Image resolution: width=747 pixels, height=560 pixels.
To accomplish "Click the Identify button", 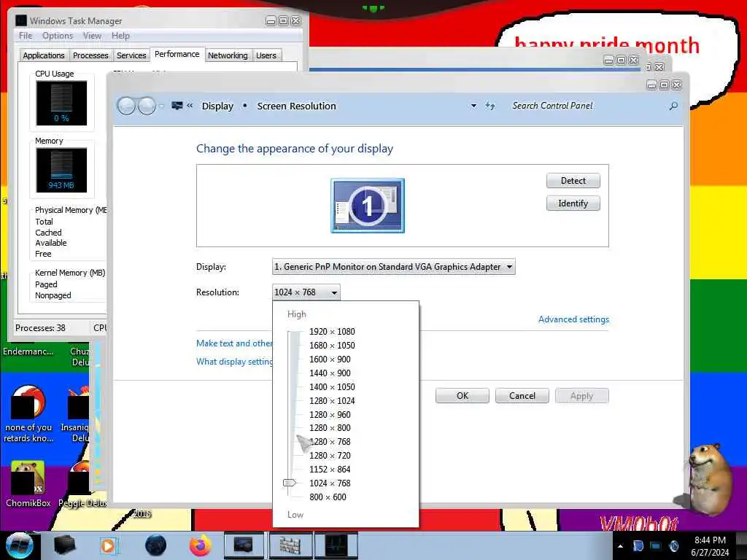I will tap(573, 203).
